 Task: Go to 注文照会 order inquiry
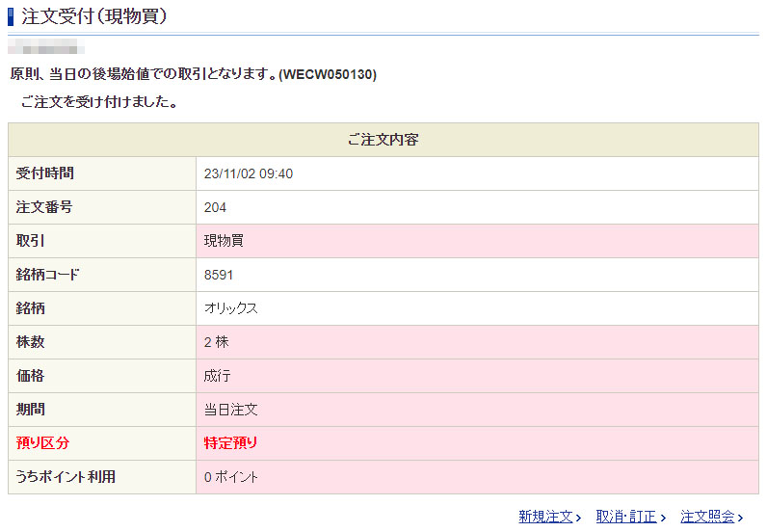click(707, 517)
